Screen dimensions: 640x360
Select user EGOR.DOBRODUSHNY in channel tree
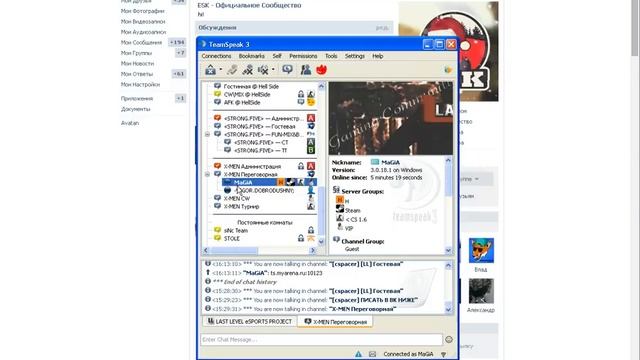[264, 191]
